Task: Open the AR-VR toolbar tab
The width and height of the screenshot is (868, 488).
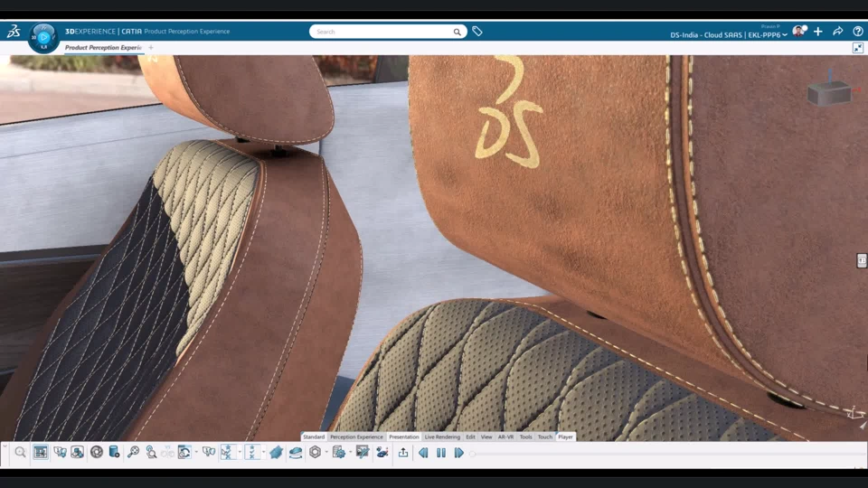Action: (506, 437)
